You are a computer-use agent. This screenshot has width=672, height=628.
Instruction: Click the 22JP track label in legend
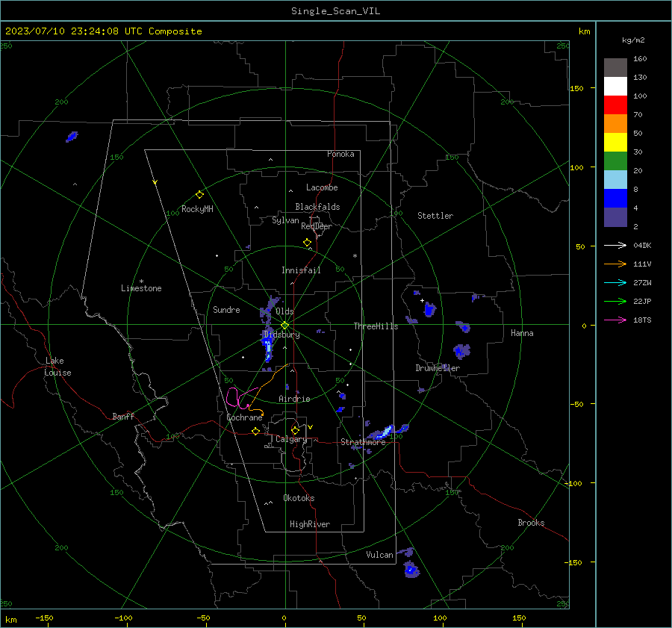(x=642, y=302)
